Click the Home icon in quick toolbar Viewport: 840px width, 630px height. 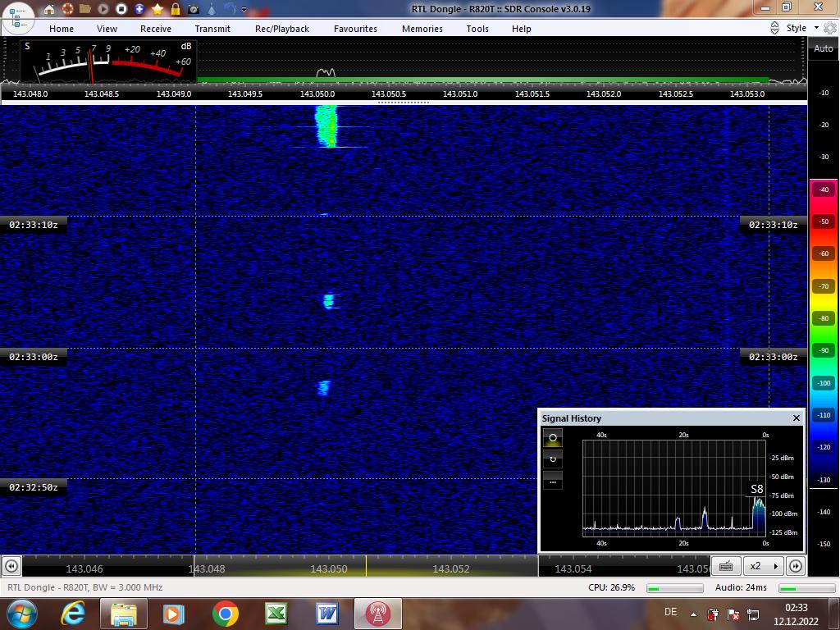coord(49,9)
